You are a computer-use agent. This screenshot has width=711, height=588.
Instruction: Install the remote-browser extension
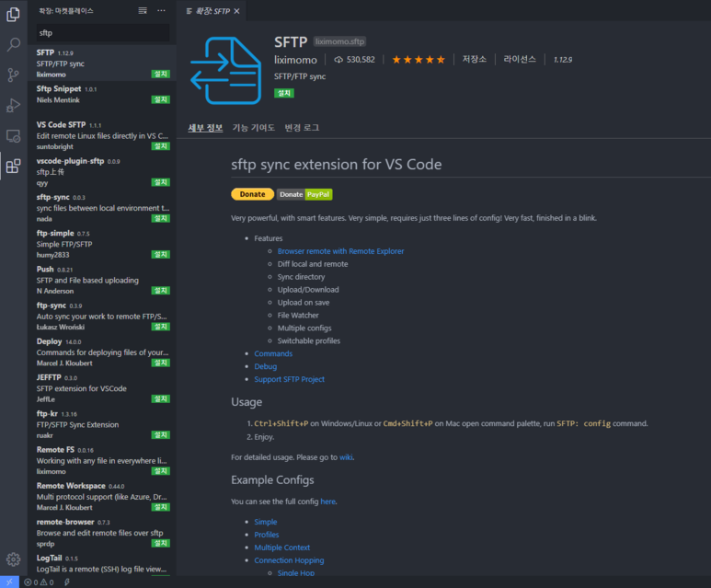pos(161,543)
